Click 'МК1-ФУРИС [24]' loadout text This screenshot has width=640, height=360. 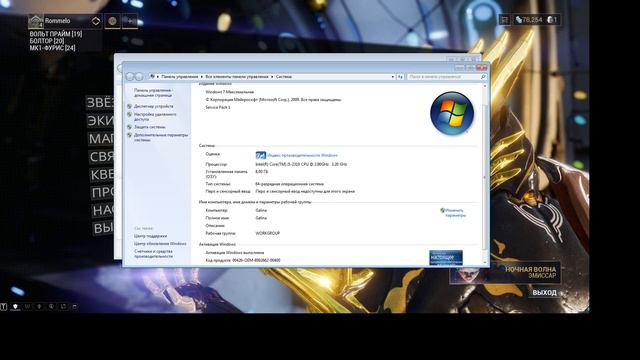coord(52,48)
